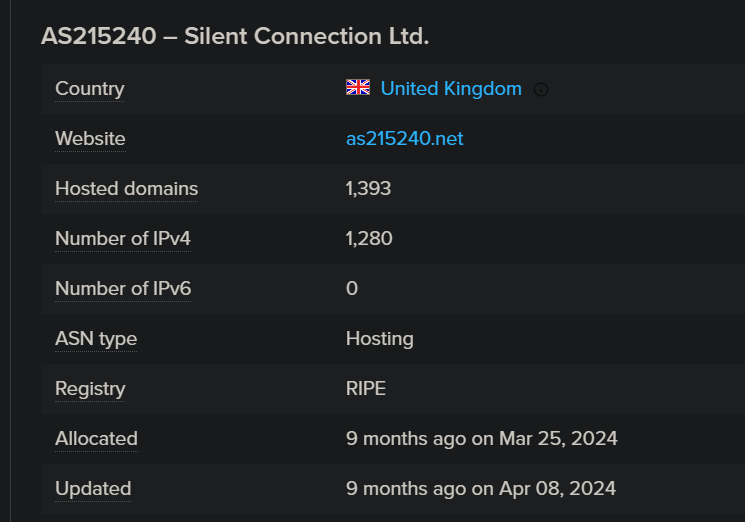Click the ASN type label

click(x=96, y=338)
